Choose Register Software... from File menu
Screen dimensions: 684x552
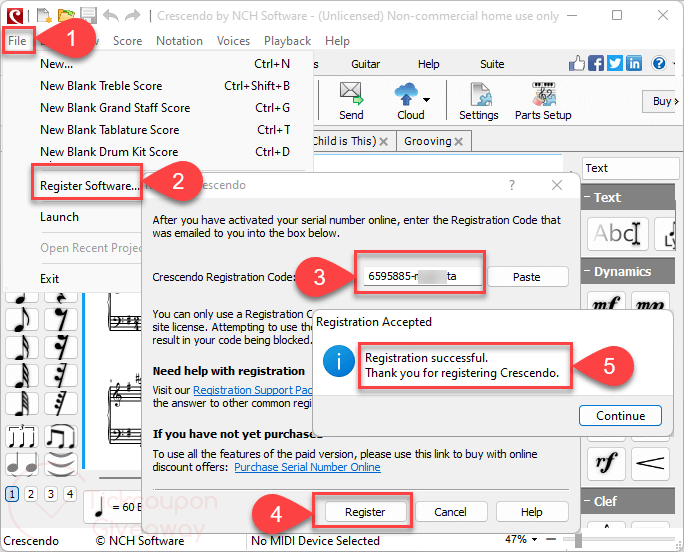click(x=89, y=186)
